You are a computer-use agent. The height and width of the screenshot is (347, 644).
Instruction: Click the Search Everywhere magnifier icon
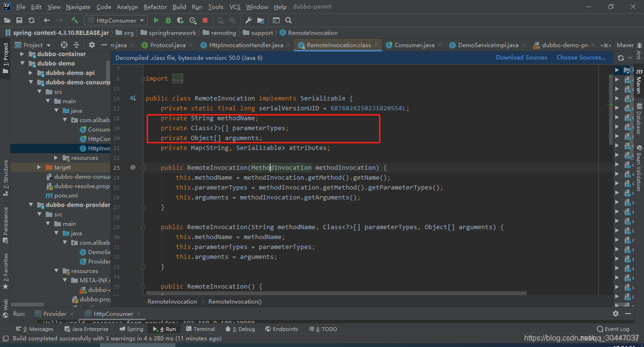coord(289,20)
